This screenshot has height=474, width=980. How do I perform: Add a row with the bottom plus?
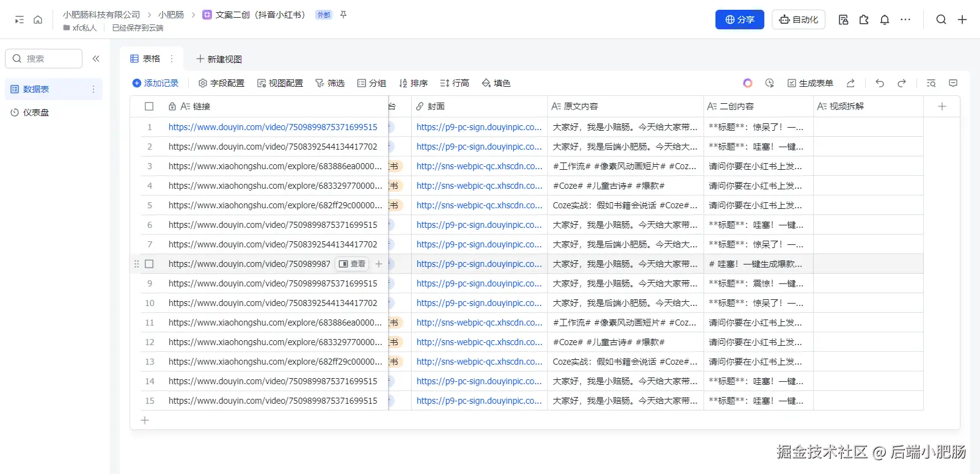tap(145, 420)
